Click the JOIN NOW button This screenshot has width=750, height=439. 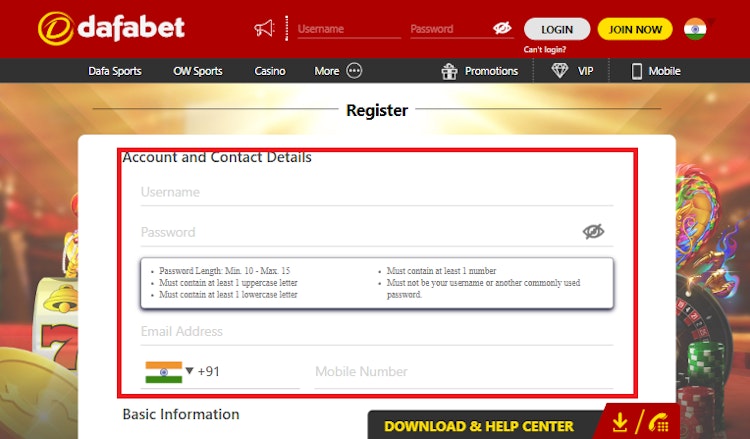635,29
